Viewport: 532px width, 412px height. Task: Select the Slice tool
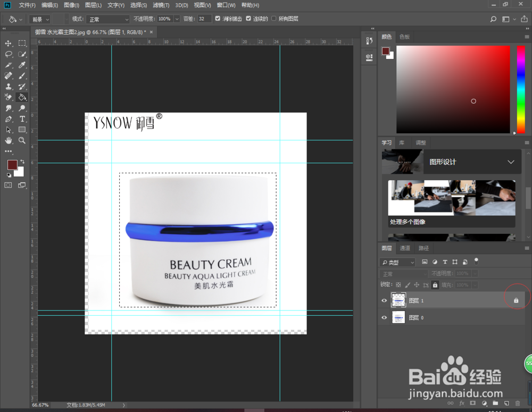9,65
